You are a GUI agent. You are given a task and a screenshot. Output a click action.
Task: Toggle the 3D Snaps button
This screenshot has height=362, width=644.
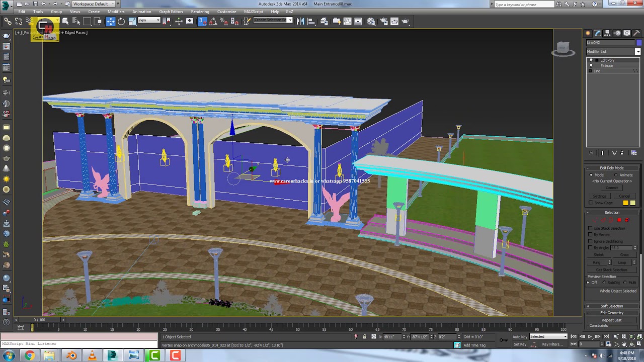tap(202, 21)
